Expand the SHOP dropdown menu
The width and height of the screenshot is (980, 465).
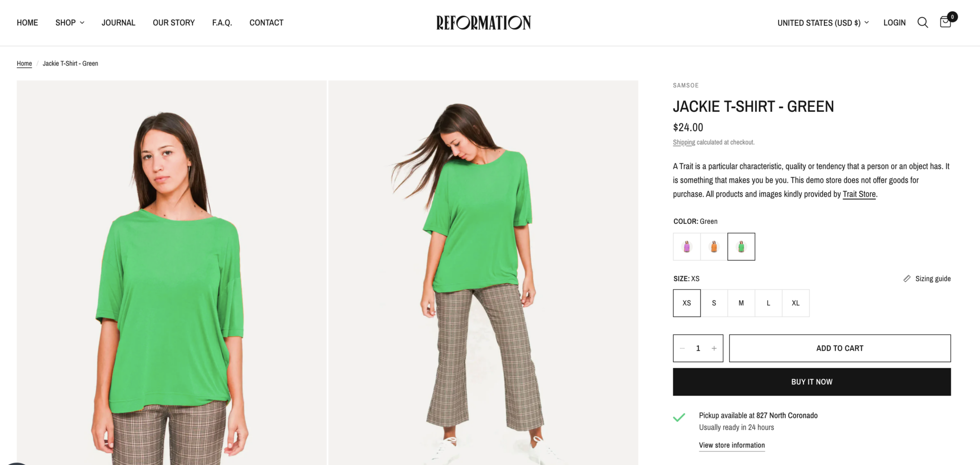pyautogui.click(x=69, y=22)
